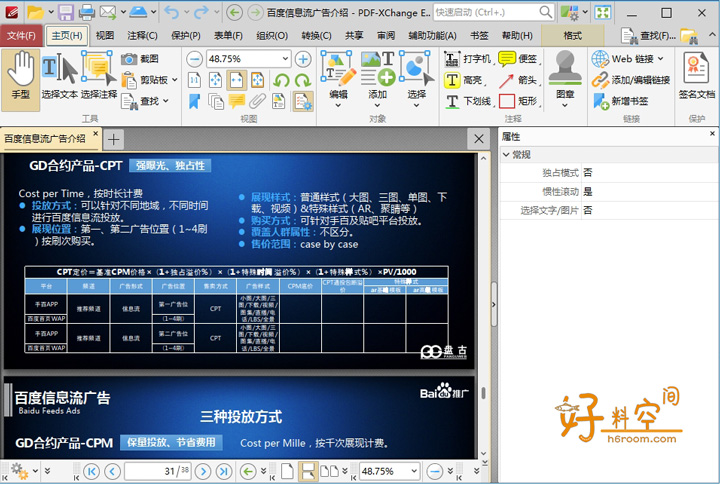Screen dimensions: 720x484
Task: Collapse the 常规 section in properties panel
Action: pos(506,154)
